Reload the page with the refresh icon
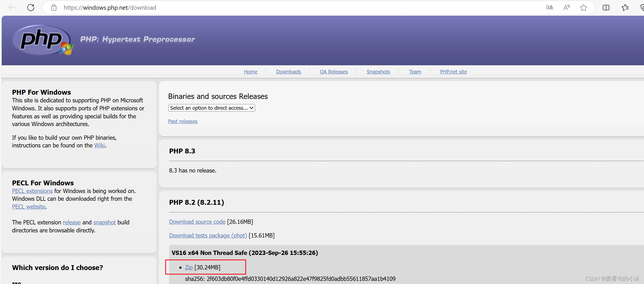The height and width of the screenshot is (284, 644). coord(31,7)
